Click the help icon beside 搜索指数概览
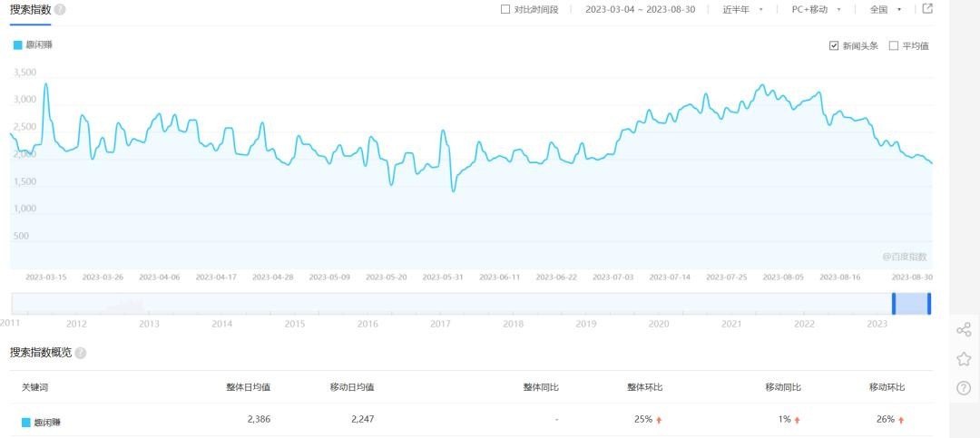980x438 pixels. pyautogui.click(x=81, y=353)
